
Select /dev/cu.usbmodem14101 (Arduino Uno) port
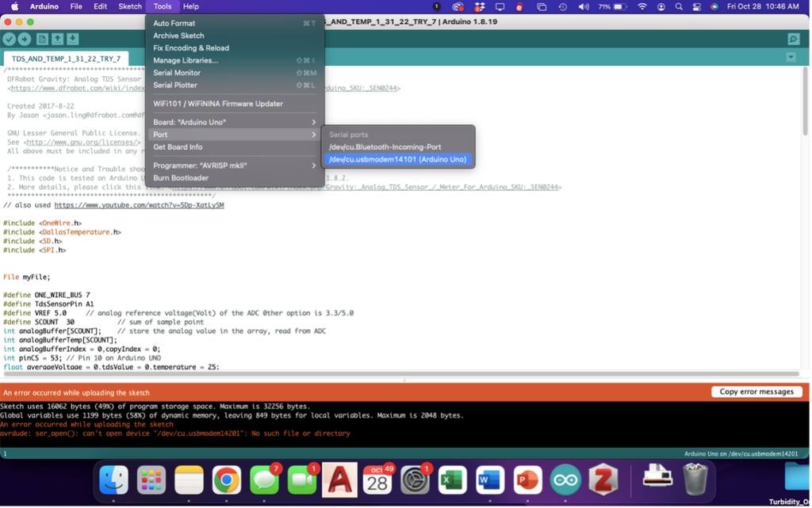point(398,159)
